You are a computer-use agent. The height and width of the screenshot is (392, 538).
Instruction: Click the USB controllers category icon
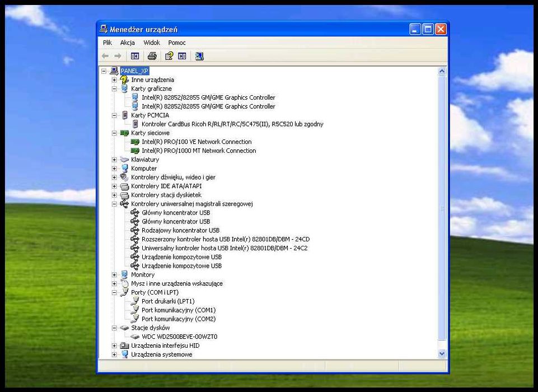[x=124, y=204]
